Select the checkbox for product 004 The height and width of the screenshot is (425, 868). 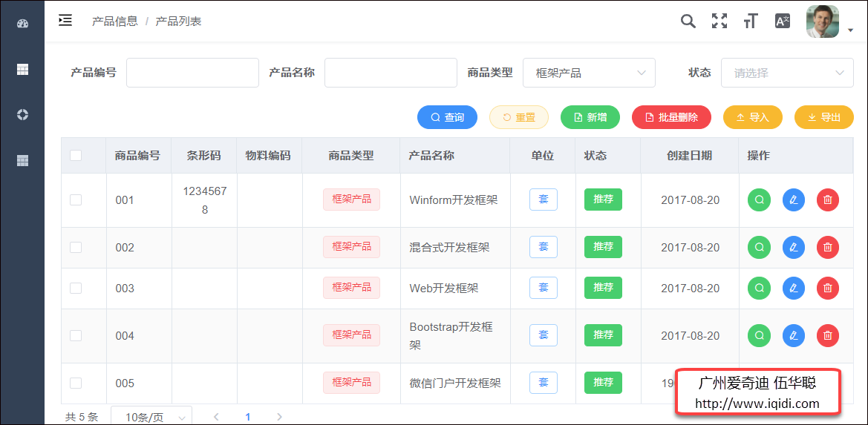pos(76,335)
